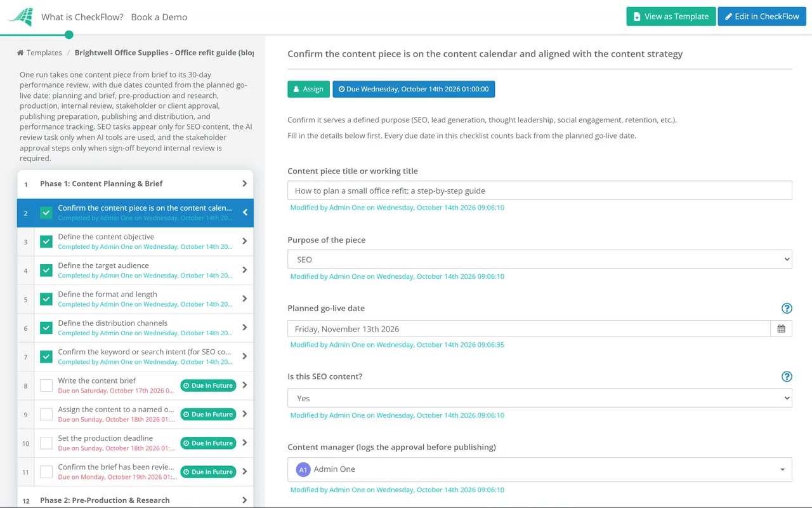Click View as Template button
The image size is (812, 508).
click(671, 17)
